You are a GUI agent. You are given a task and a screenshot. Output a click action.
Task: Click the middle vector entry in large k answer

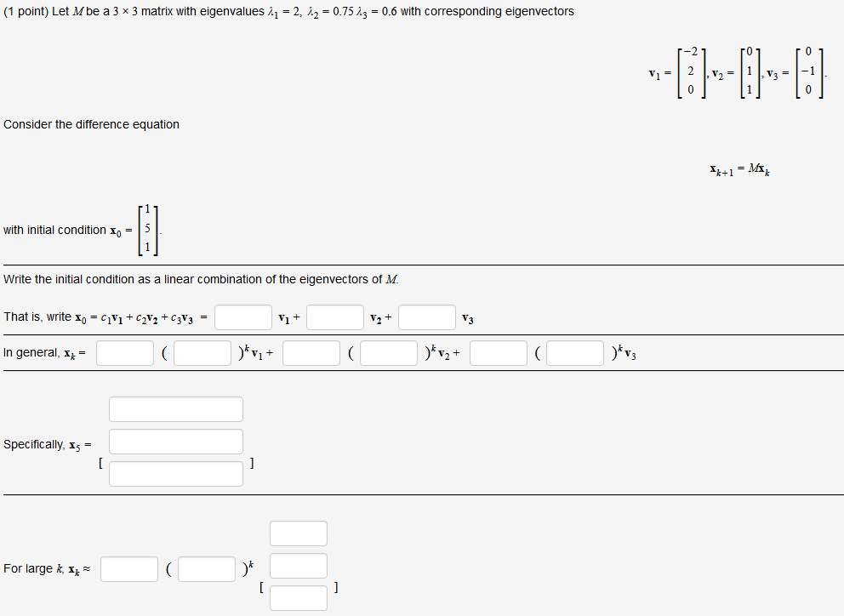coord(298,565)
